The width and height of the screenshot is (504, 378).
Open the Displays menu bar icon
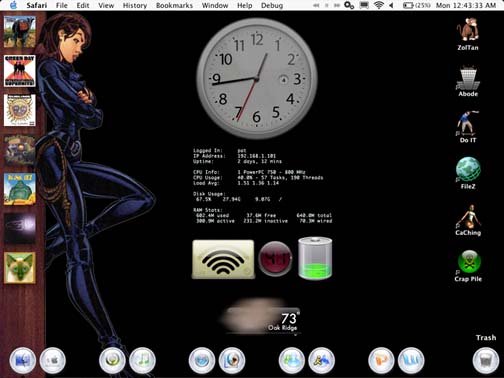point(364,5)
